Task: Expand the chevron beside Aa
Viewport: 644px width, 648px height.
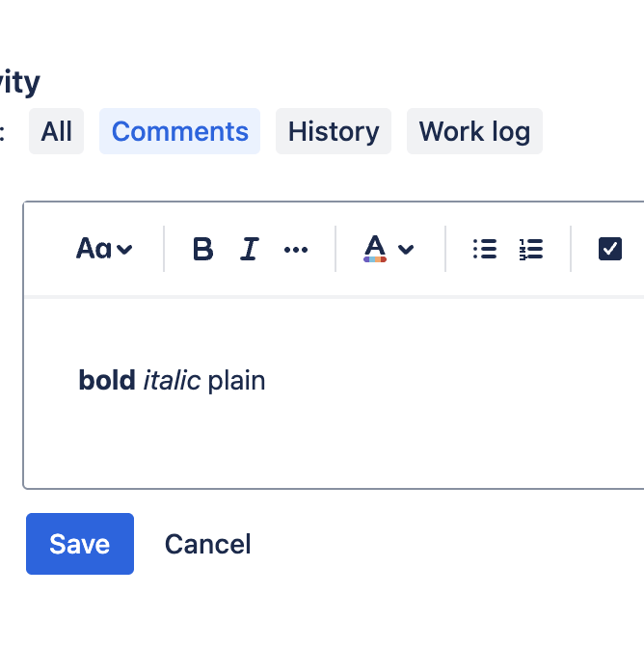Action: coord(124,249)
